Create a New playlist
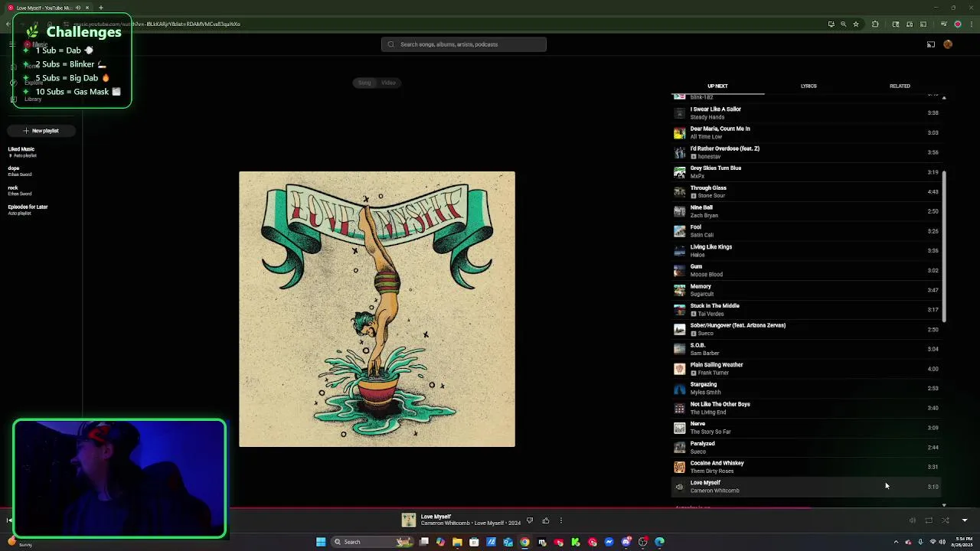 click(41, 131)
